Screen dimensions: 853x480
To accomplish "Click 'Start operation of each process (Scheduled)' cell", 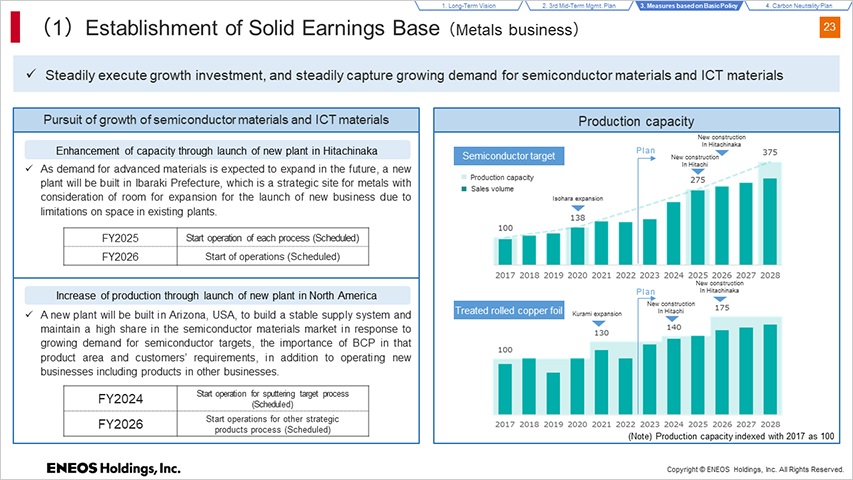I will (273, 238).
